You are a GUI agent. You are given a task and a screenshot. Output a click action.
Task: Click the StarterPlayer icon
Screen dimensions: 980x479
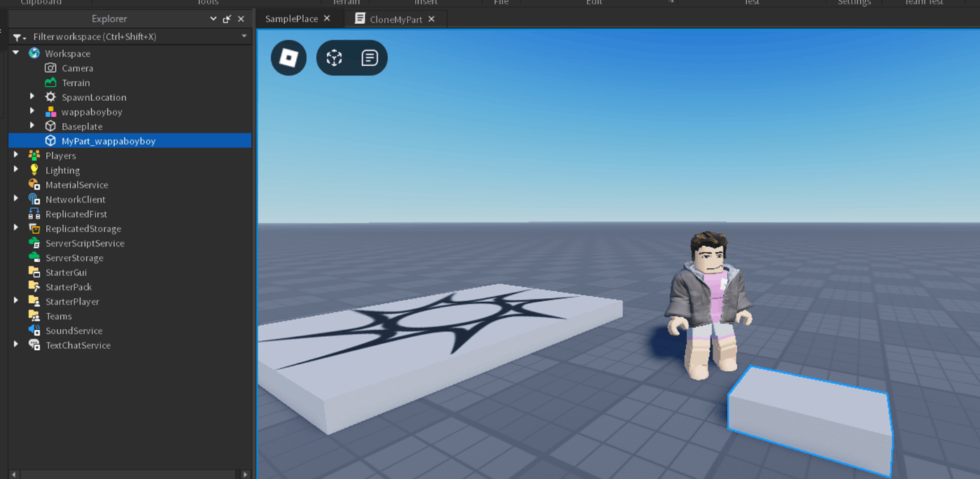(34, 302)
